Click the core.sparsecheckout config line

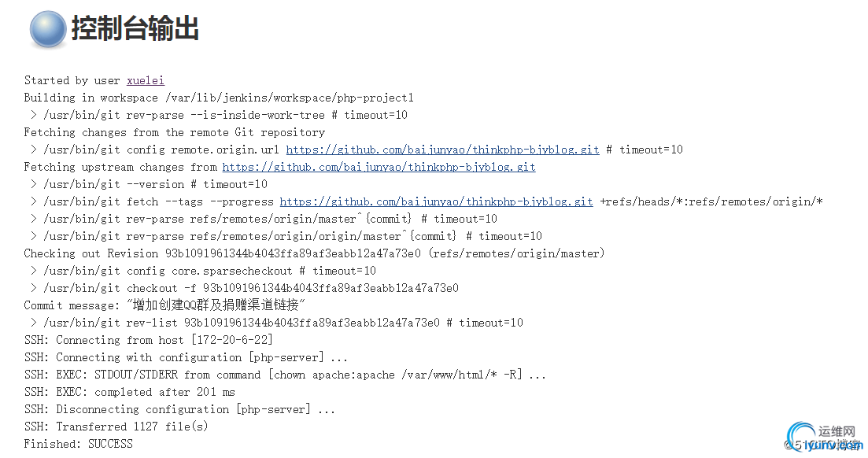(203, 270)
